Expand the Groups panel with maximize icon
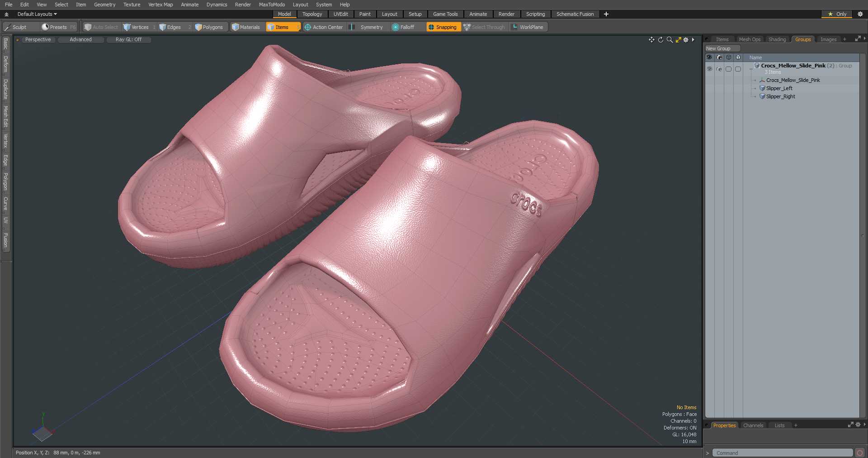 pyautogui.click(x=857, y=39)
